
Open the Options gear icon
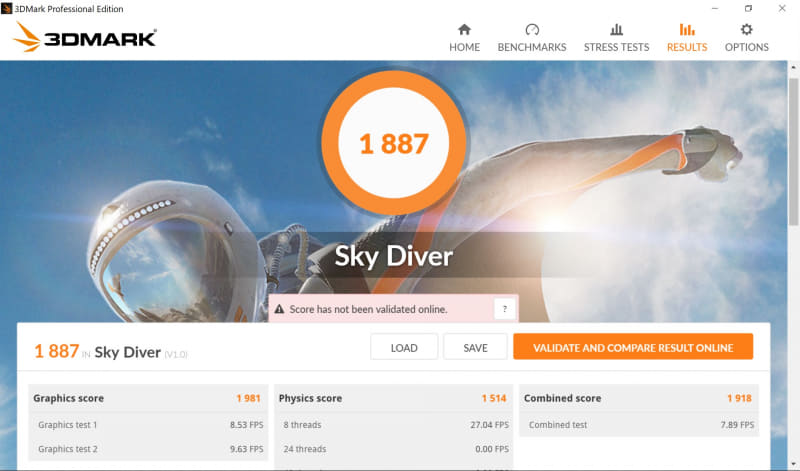tap(746, 29)
